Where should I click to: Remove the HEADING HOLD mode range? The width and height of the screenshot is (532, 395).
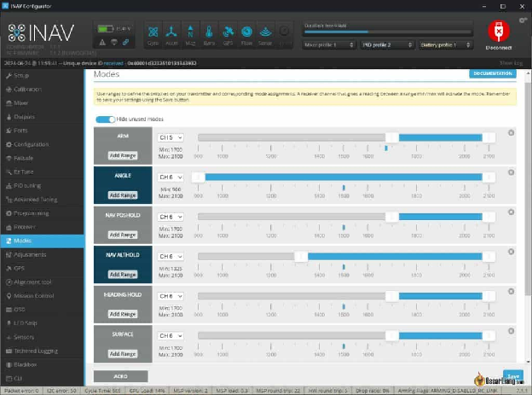coord(511,292)
